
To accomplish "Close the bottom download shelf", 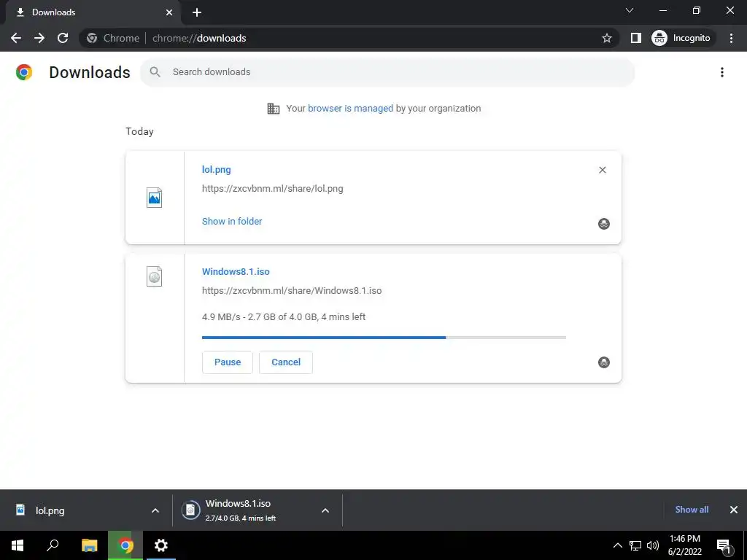I will point(734,510).
